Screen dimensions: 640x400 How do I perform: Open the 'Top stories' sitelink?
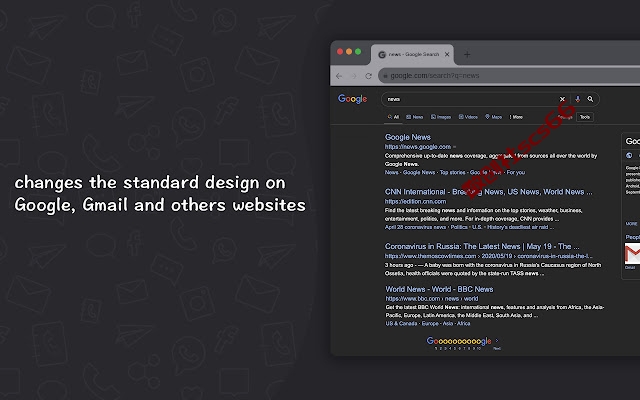(x=452, y=173)
